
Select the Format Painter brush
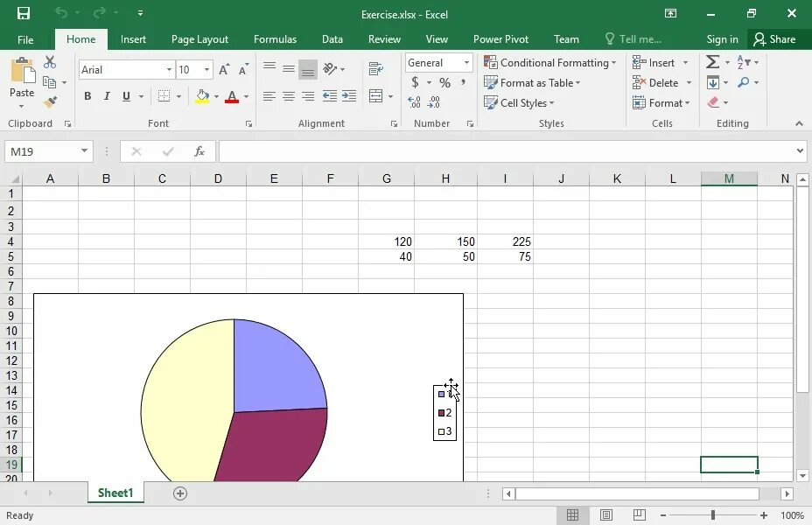click(x=50, y=102)
